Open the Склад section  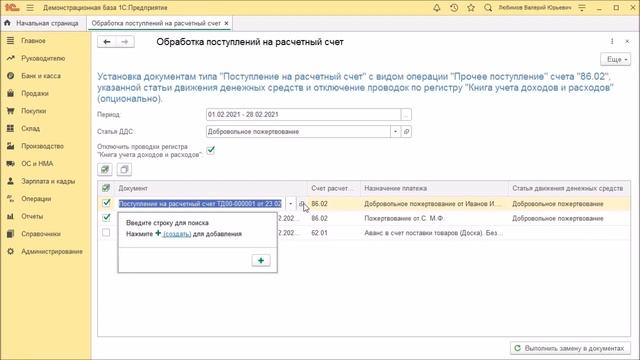pos(30,129)
